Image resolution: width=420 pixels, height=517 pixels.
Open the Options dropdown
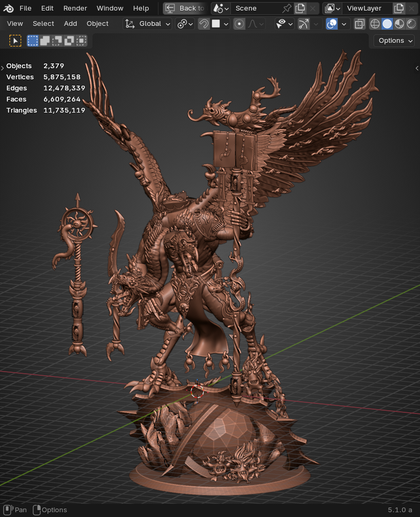394,41
